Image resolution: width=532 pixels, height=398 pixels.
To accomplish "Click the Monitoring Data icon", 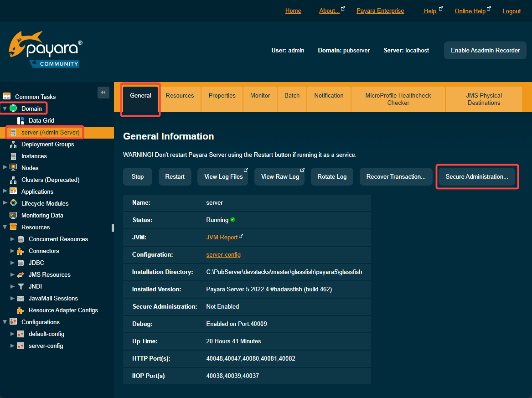I will tap(13, 215).
